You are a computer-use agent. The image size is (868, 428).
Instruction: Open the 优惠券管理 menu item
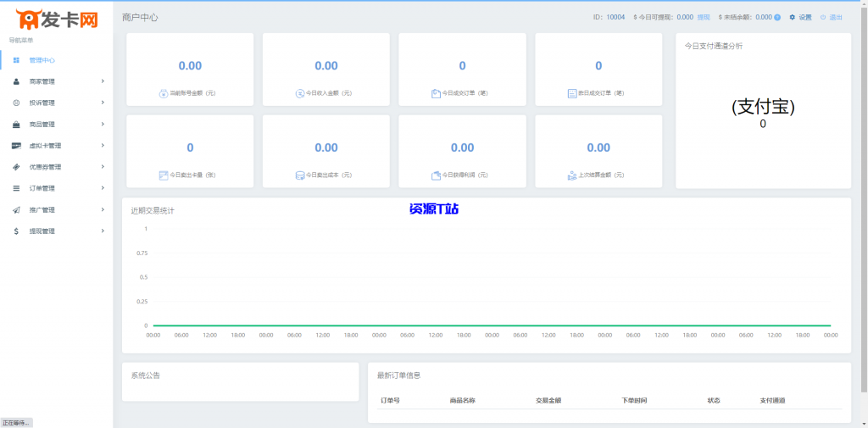tap(45, 167)
